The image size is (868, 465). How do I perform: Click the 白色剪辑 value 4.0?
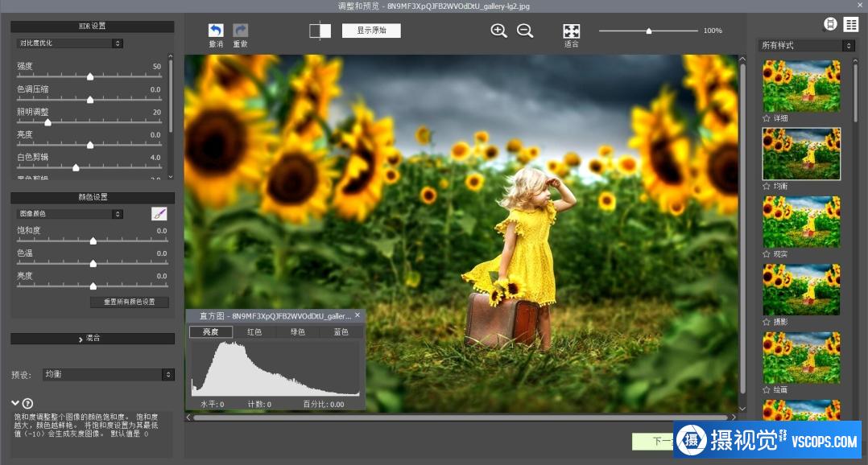(155, 158)
